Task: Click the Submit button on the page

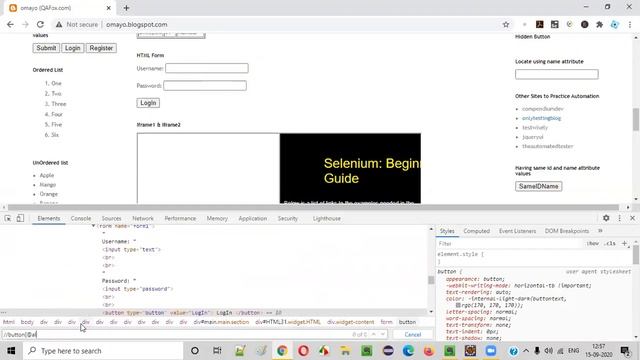Action: click(x=46, y=48)
